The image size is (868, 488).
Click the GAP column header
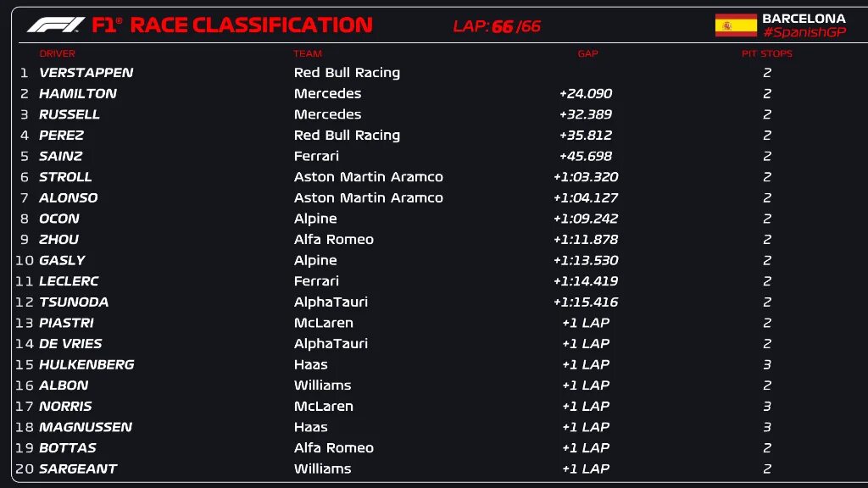(587, 53)
